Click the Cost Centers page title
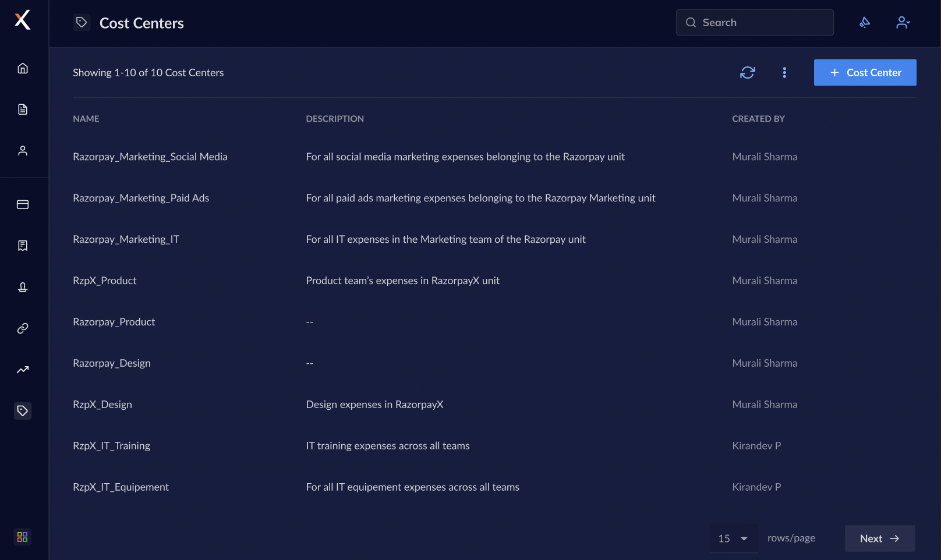This screenshot has width=941, height=560. point(141,23)
